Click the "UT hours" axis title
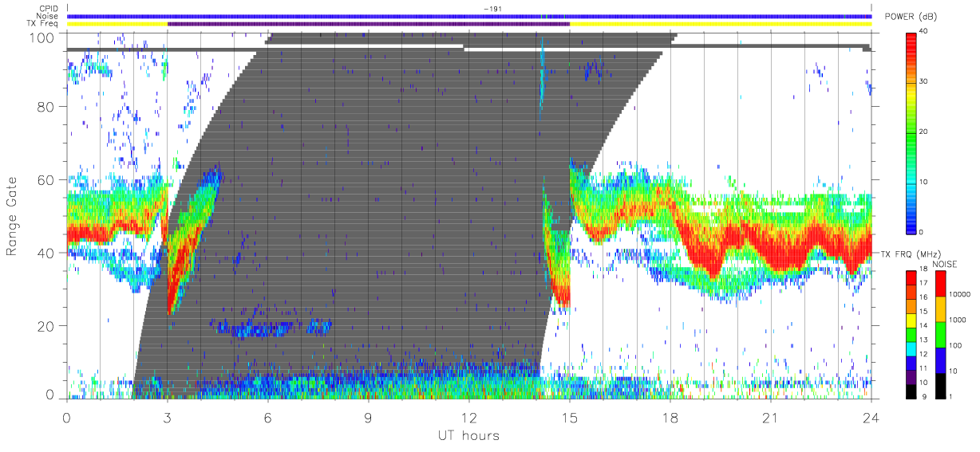The image size is (980, 452). 468,435
